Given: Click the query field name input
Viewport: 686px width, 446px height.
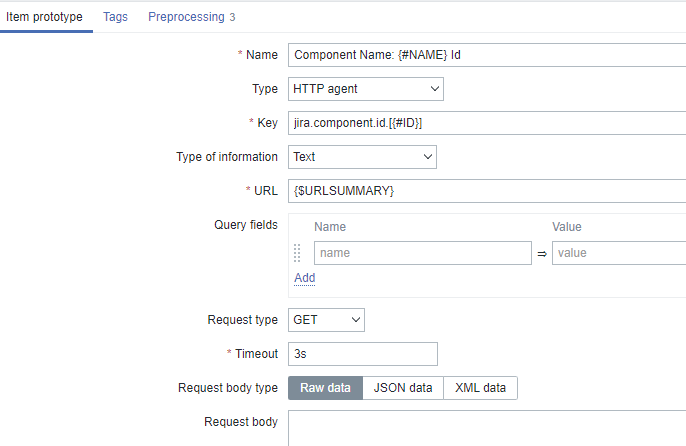Looking at the screenshot, I should 422,253.
